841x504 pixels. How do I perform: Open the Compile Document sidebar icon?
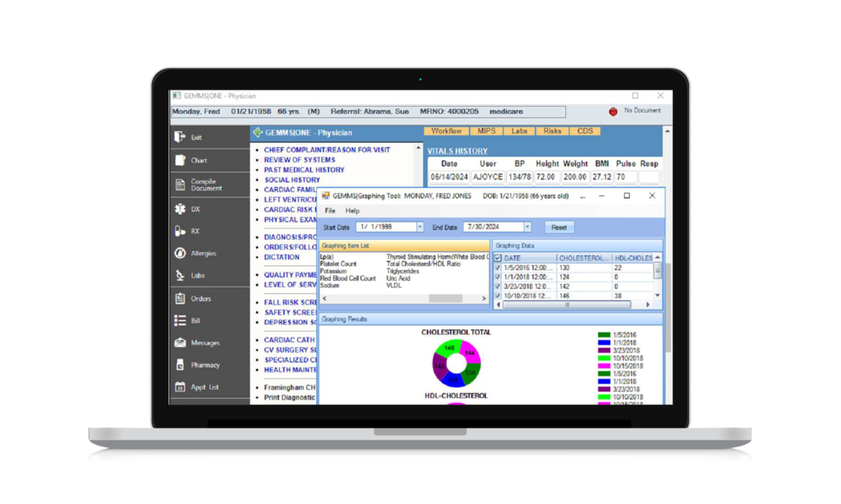click(x=180, y=185)
